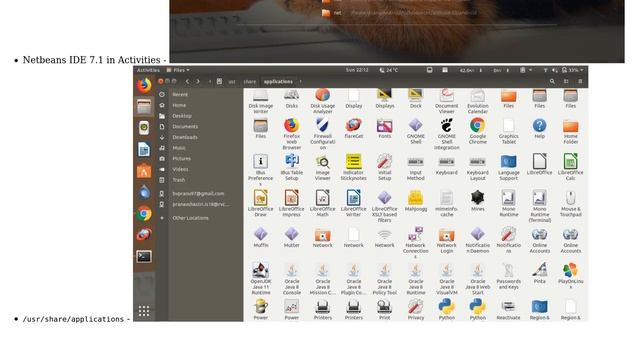Open the Files hamburger menu
Image resolution: width=640 pixels, height=360 pixels.
pos(580,82)
